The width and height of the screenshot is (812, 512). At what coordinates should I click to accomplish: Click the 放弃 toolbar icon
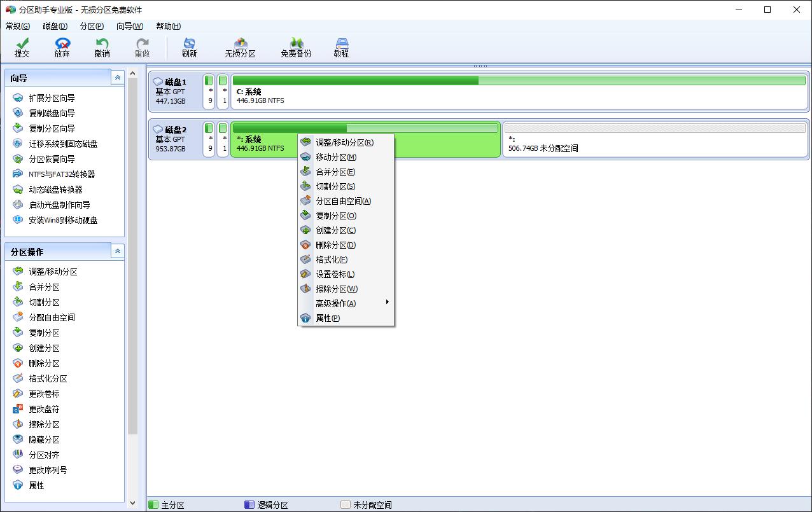click(62, 47)
